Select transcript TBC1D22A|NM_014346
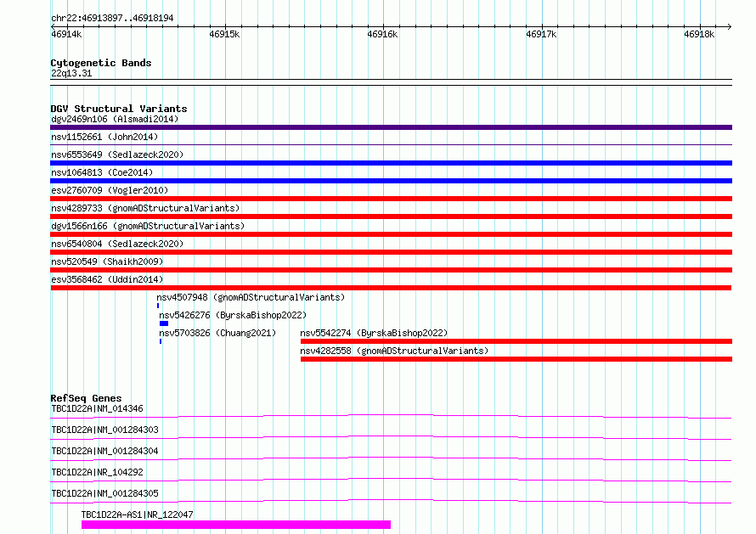The image size is (756, 534). tap(97, 408)
